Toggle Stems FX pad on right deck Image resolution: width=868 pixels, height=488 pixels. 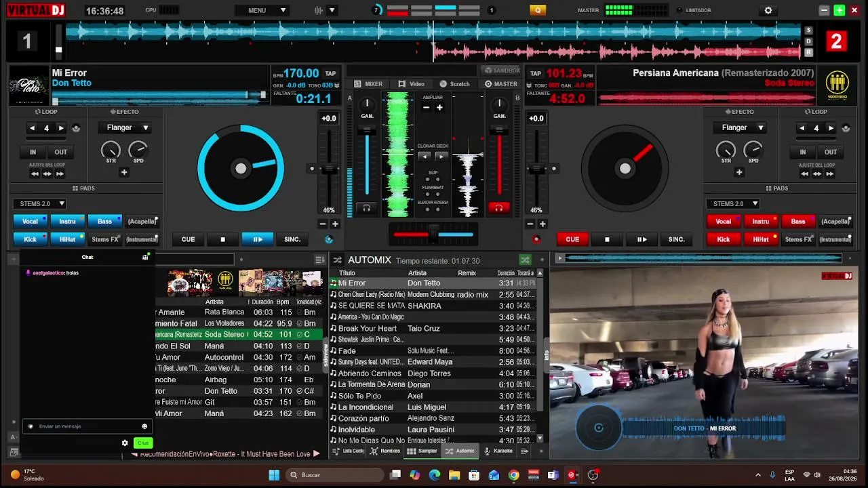point(798,239)
